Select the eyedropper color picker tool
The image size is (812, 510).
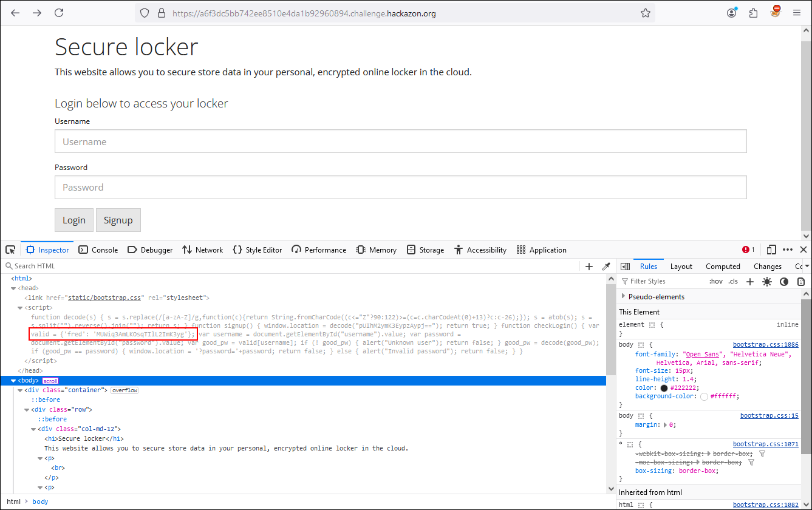606,266
